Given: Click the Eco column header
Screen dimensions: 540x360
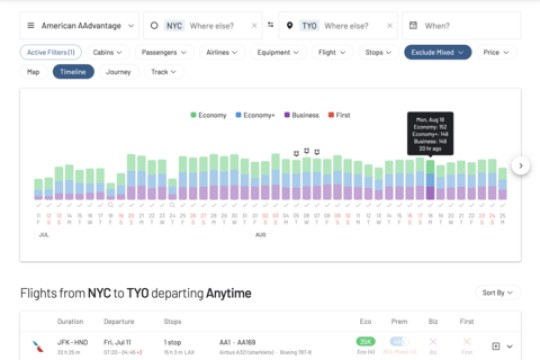Looking at the screenshot, I should (x=365, y=321).
